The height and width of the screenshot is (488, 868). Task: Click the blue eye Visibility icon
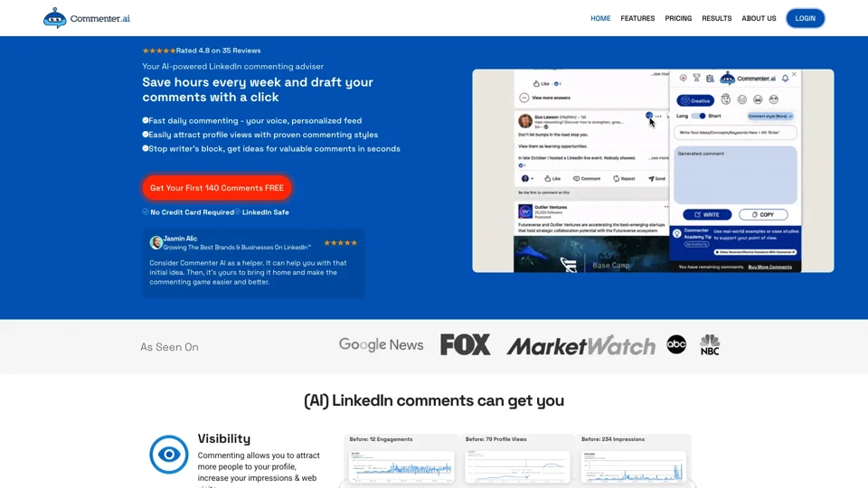[x=169, y=455]
